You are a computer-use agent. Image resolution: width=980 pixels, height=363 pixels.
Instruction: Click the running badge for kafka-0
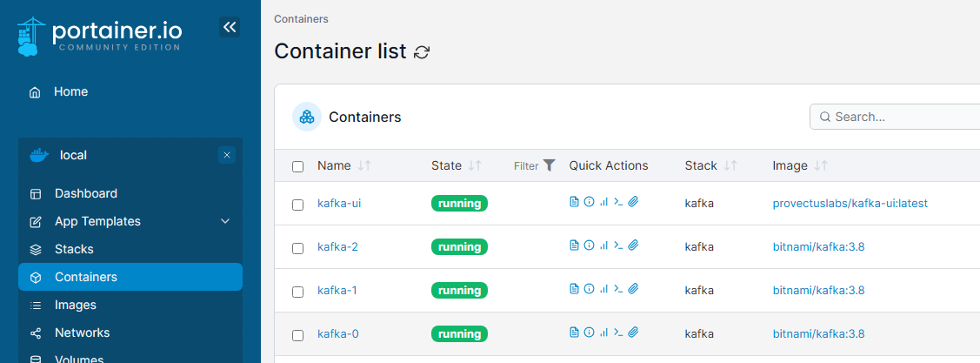pos(459,334)
